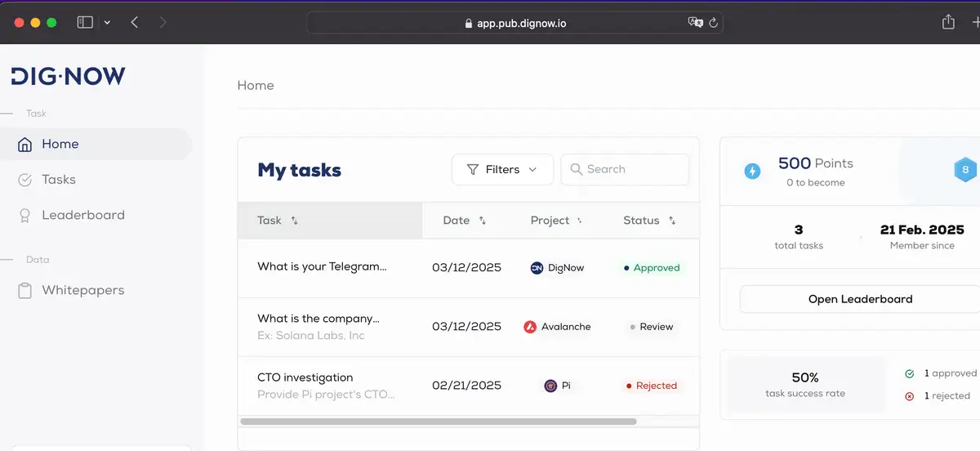Click the Pi project logo icon
This screenshot has height=451, width=980.
point(550,386)
